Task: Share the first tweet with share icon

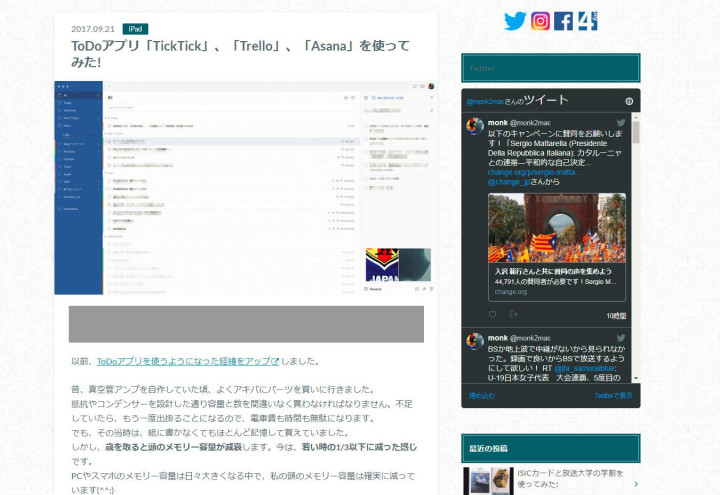Action: [514, 315]
